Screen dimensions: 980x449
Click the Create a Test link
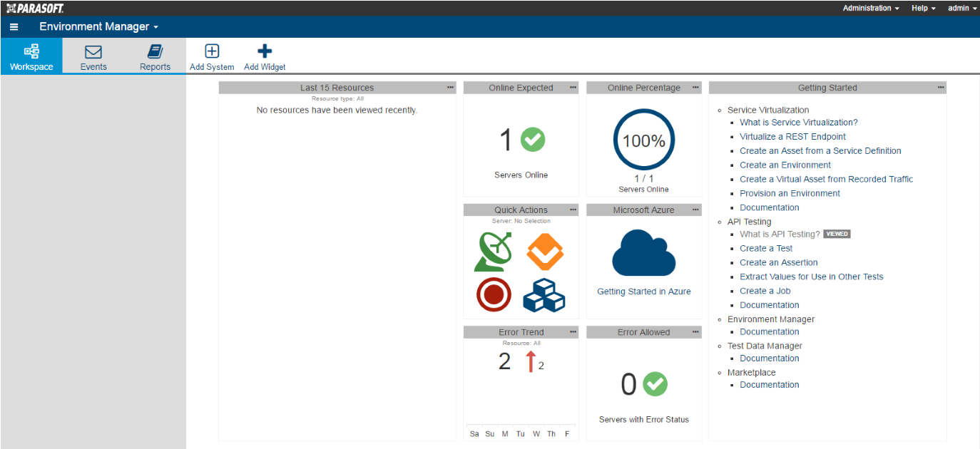766,249
